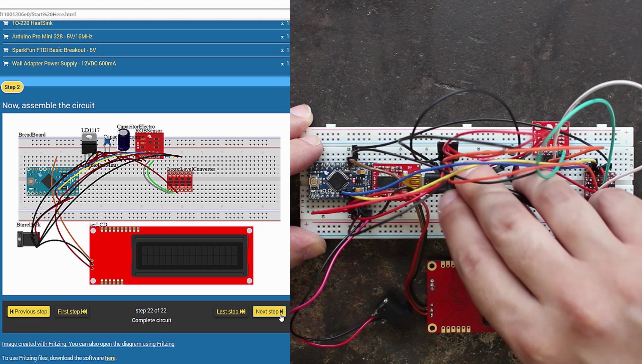Click the cart icon for Wall Adapter Power Supply
The height and width of the screenshot is (364, 642).
click(x=5, y=63)
